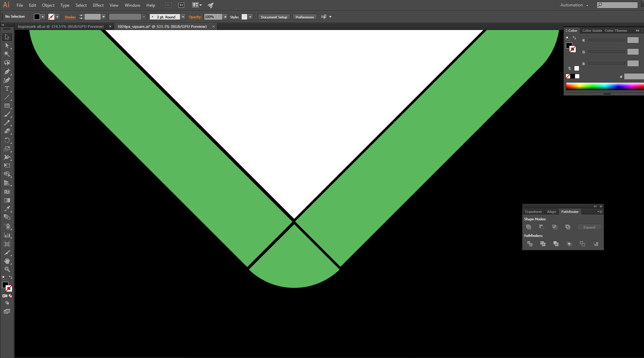Pick the Magic Wand tool
The height and width of the screenshot is (358, 644).
7,54
